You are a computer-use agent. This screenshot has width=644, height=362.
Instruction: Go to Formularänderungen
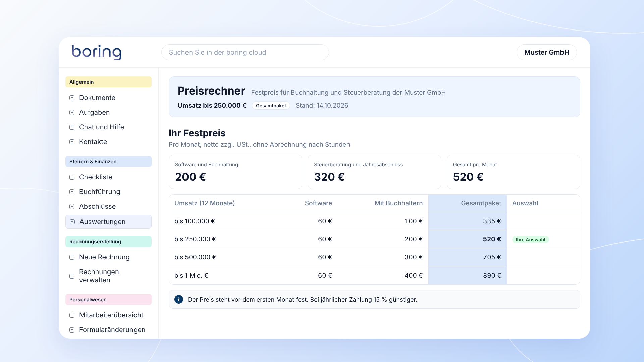click(x=108, y=330)
